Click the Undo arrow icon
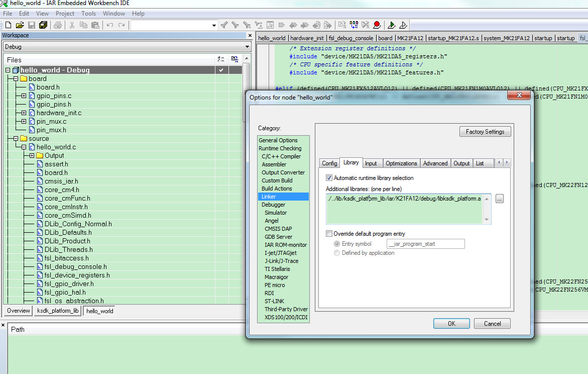 [x=110, y=25]
